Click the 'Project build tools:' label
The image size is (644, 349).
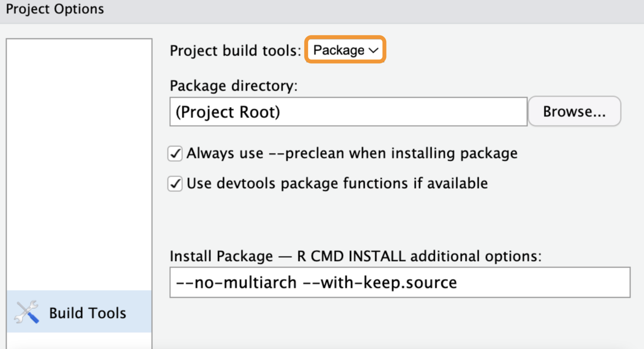[x=235, y=51]
